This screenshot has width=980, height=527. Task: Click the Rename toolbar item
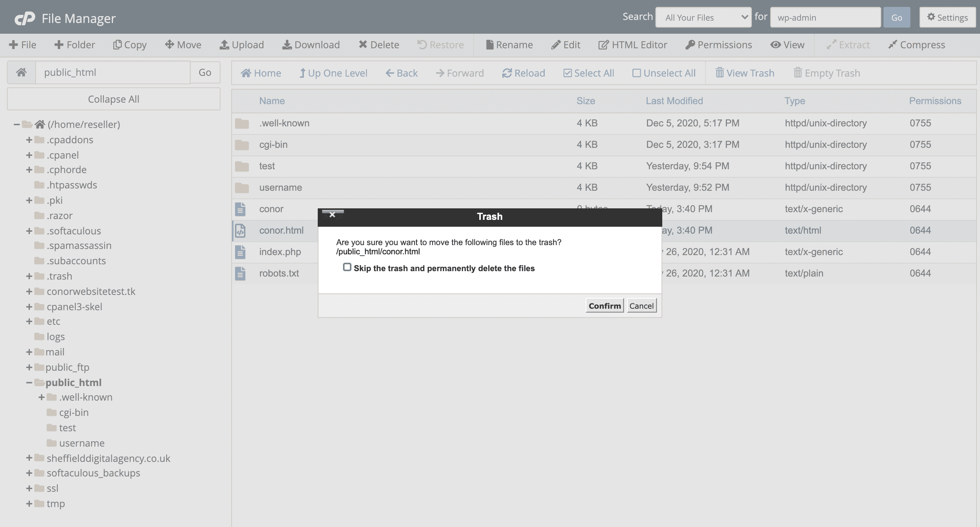[509, 45]
